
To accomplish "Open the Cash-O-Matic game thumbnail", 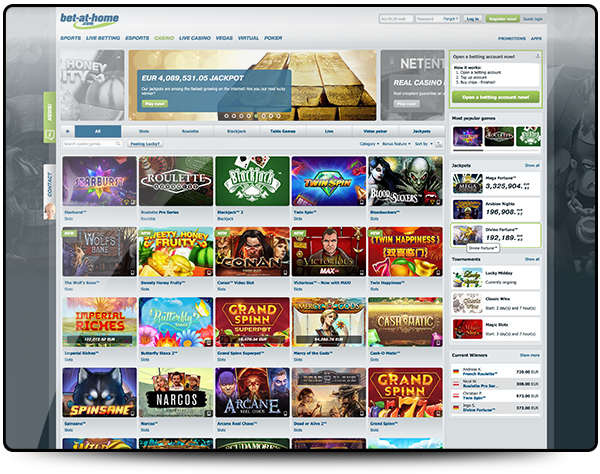I will pos(405,322).
